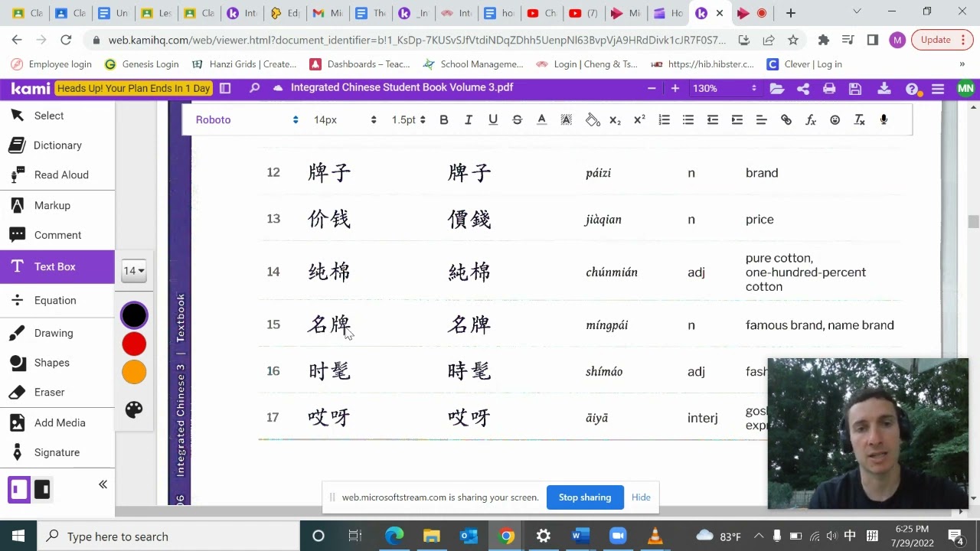The height and width of the screenshot is (551, 980).
Task: Toggle underline text formatting
Action: pos(493,120)
